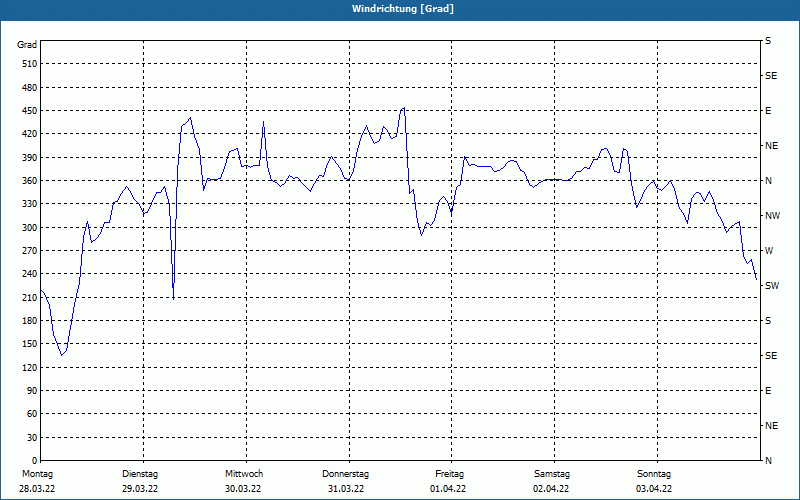Select the W compass label
Viewport: 800px width, 500px height.
[769, 251]
